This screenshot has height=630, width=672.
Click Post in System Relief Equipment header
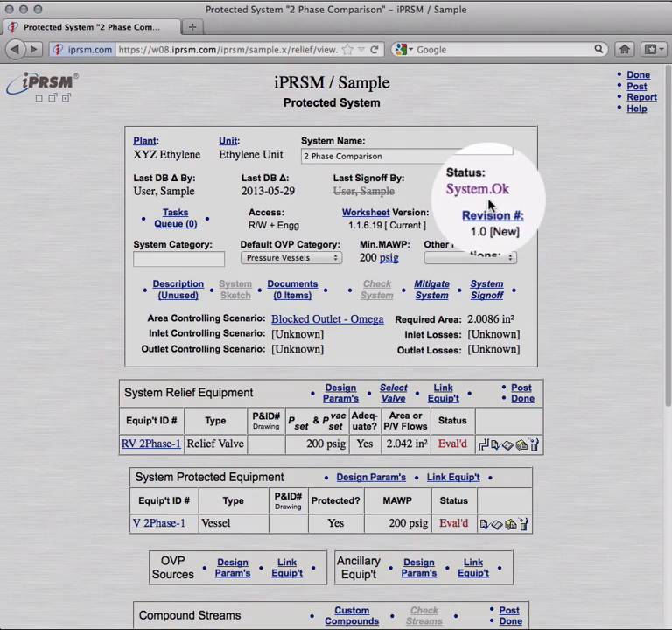click(x=521, y=388)
